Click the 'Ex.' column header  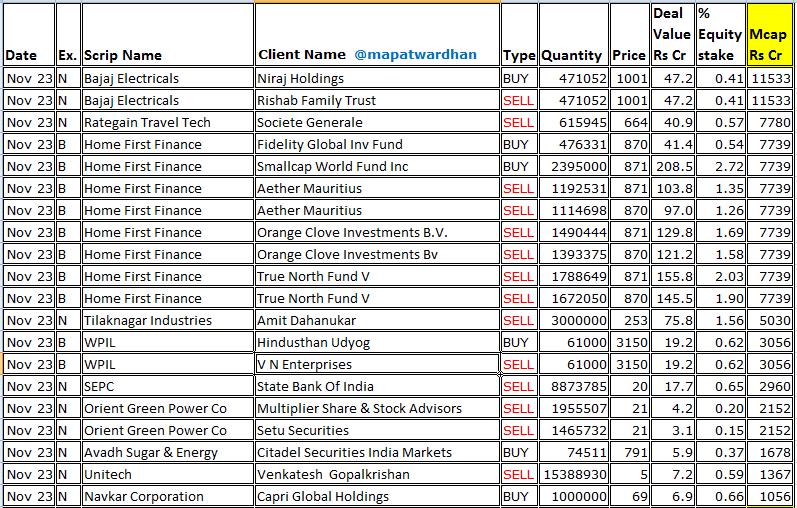click(x=68, y=35)
